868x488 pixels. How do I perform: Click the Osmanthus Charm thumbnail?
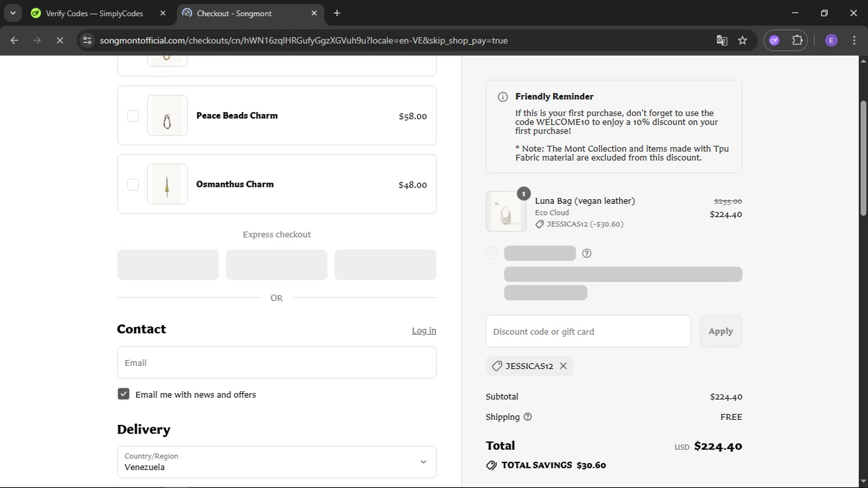click(167, 184)
